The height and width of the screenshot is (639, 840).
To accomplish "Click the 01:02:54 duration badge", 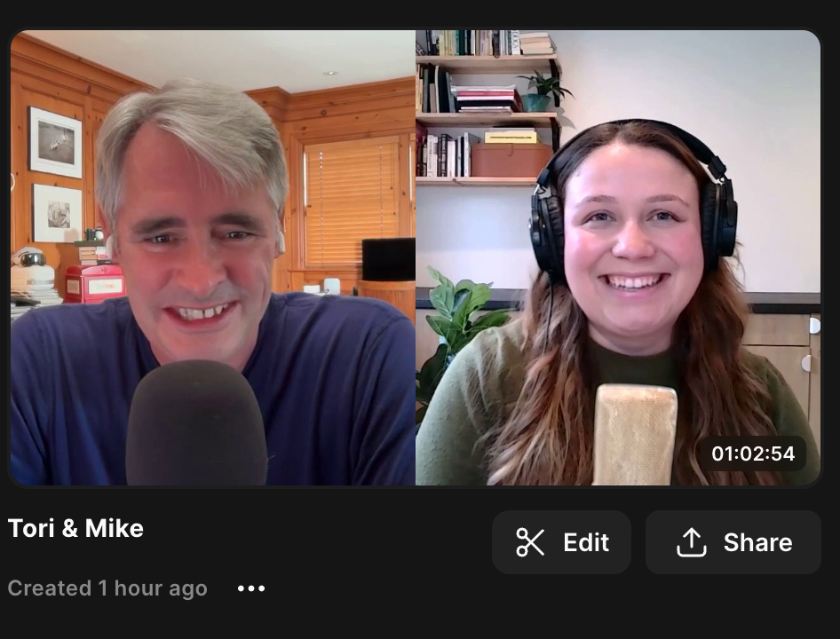I will tap(753, 454).
